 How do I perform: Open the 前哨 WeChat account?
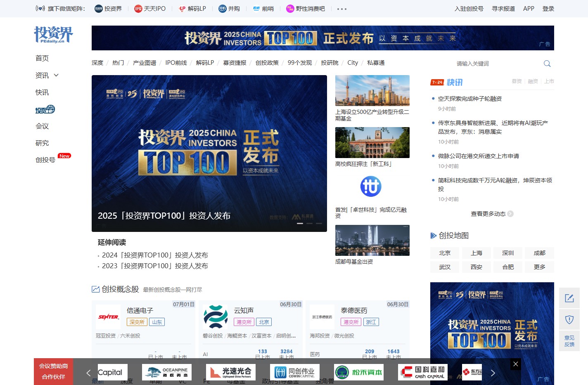tap(263, 9)
